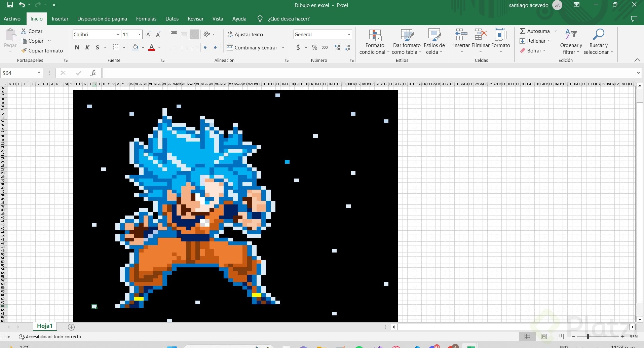Align text left toggle

tap(174, 47)
